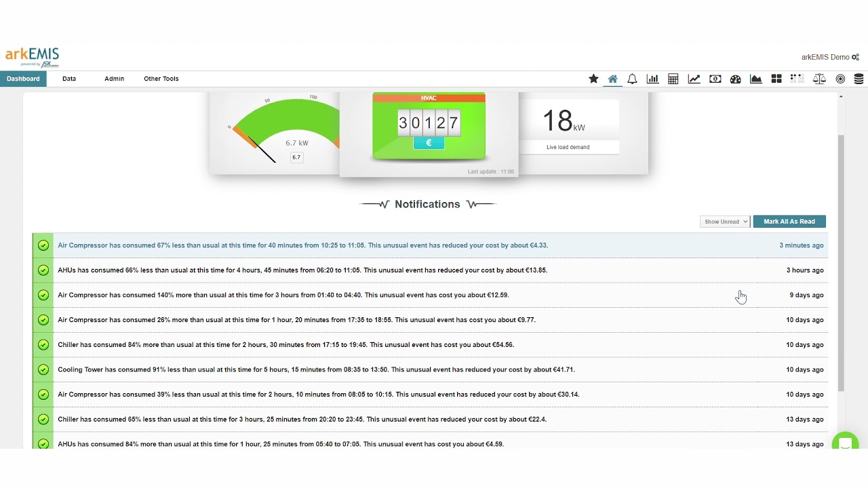Go to the home dashboard icon

[x=613, y=79]
